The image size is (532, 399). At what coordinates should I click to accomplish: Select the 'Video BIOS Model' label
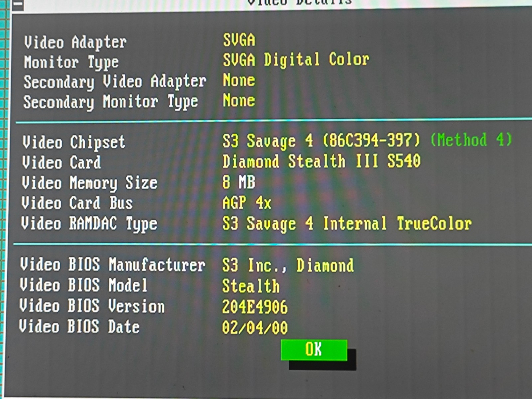(x=83, y=285)
